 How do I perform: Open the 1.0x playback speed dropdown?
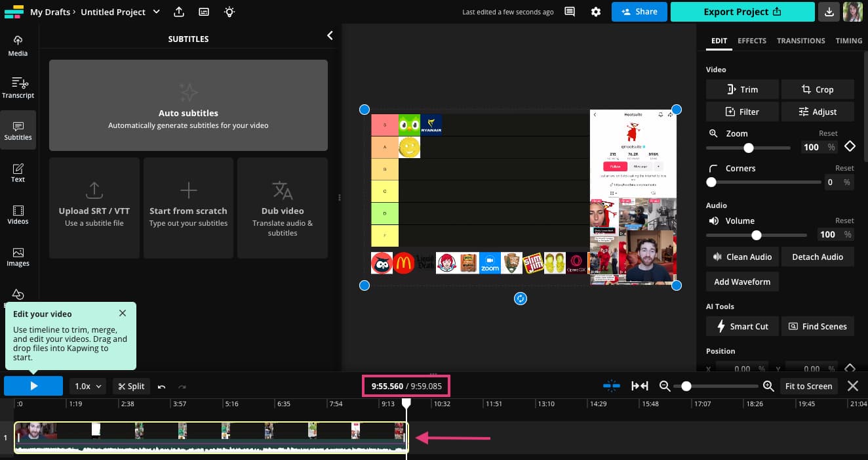click(x=89, y=387)
